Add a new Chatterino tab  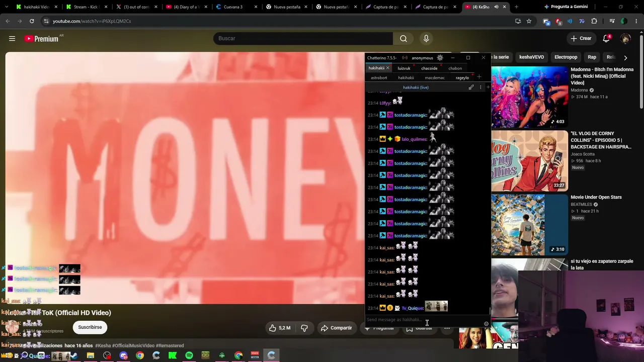[479, 77]
